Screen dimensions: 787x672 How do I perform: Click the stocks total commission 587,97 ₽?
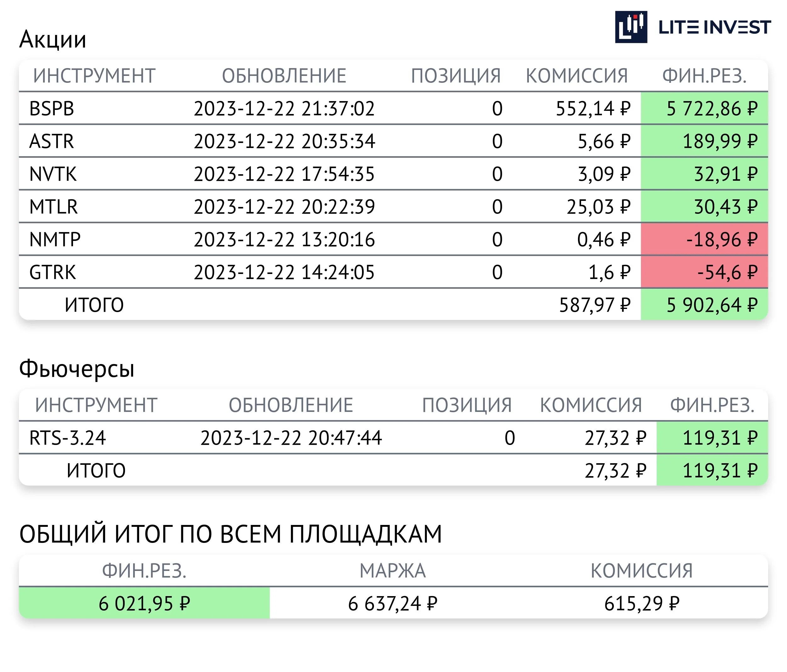(x=595, y=305)
